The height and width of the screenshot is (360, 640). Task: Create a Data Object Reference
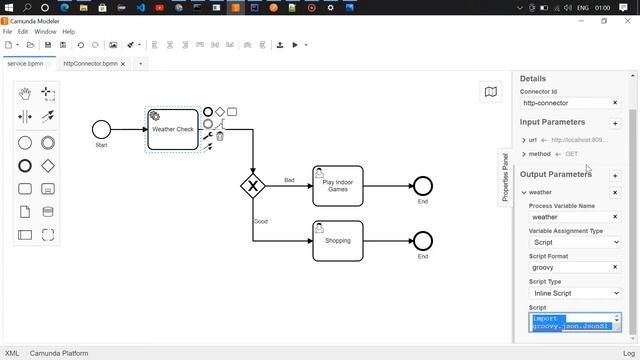point(25,211)
